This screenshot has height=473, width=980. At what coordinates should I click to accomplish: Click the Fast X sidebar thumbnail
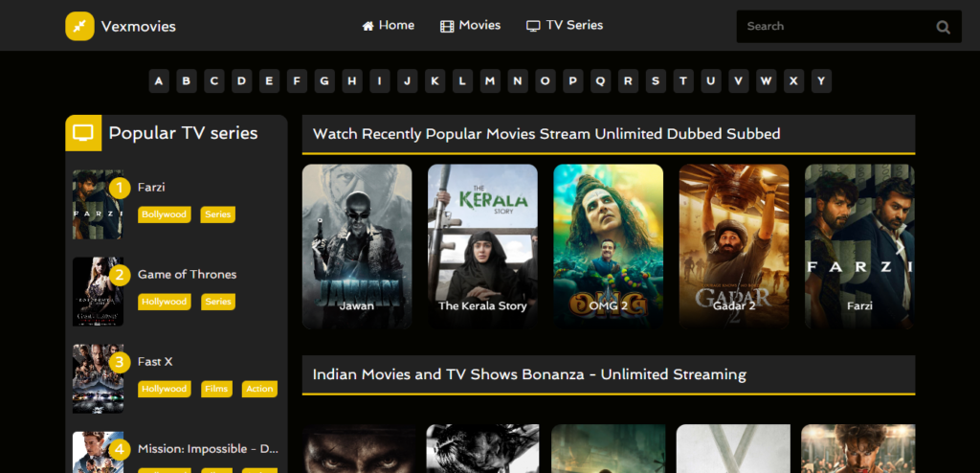click(x=98, y=378)
